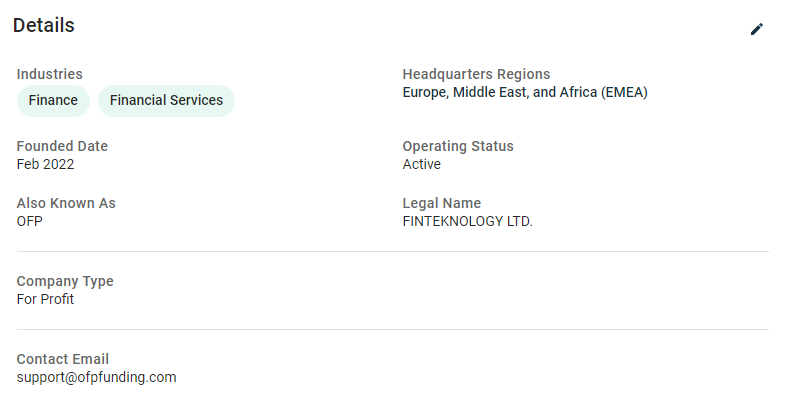The width and height of the screenshot is (785, 404).
Task: Click the Feb 2022 founded date value
Action: (45, 164)
